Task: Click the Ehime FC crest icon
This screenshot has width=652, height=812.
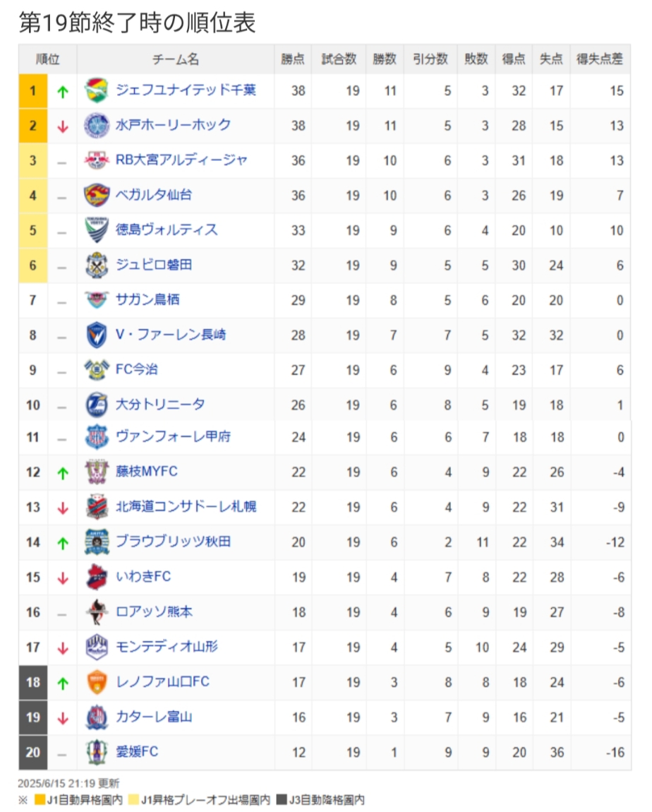Action: pyautogui.click(x=96, y=753)
